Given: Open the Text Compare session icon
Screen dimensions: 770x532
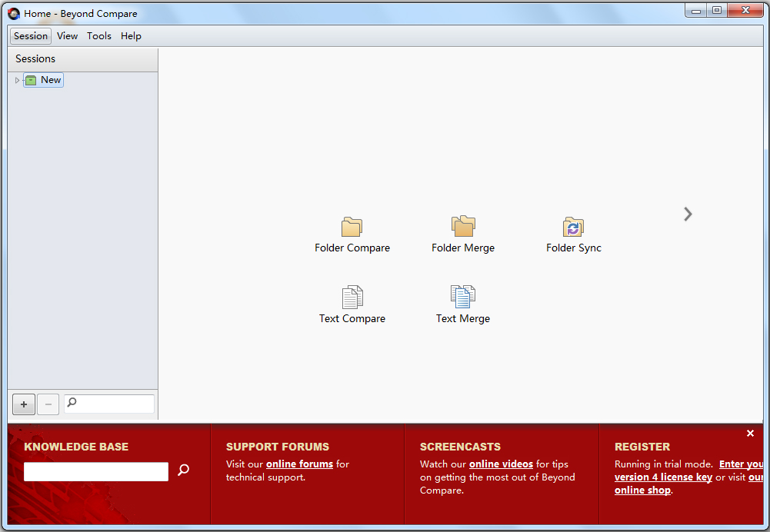Looking at the screenshot, I should click(352, 298).
